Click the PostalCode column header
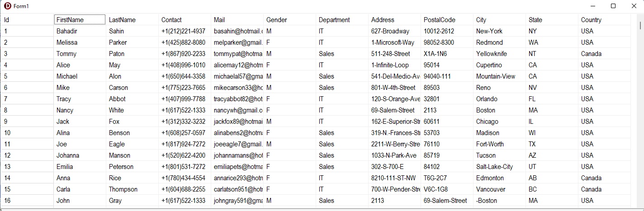The height and width of the screenshot is (211, 644). [447, 19]
